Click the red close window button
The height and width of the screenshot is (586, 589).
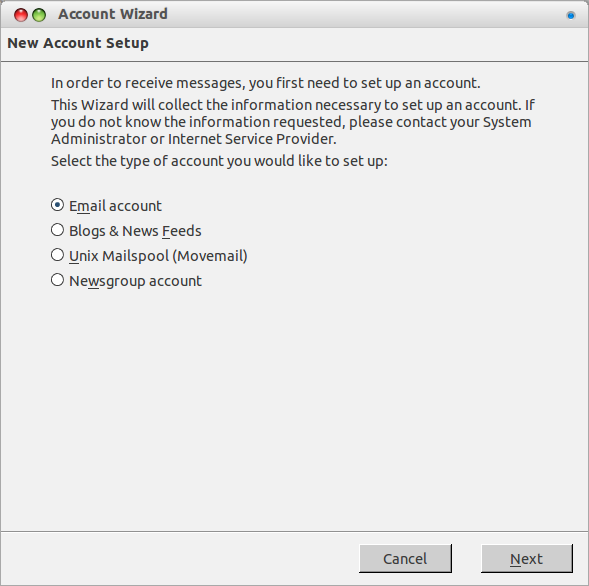point(21,15)
